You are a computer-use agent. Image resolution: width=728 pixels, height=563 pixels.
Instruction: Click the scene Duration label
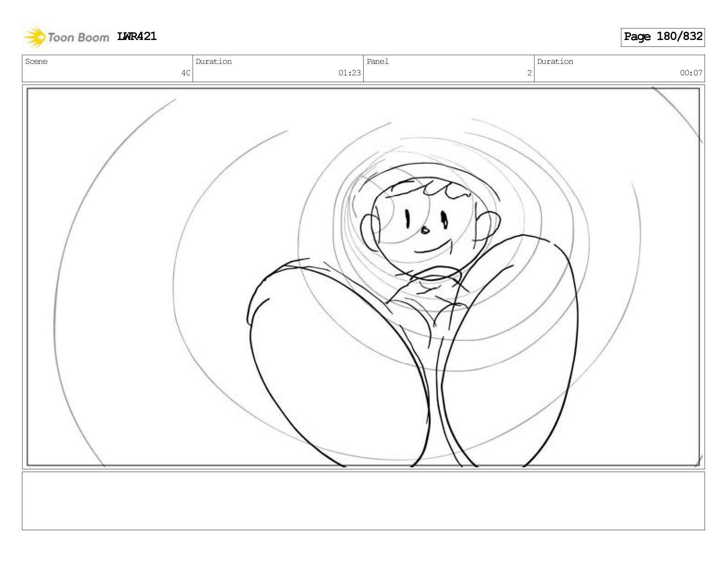click(x=214, y=62)
